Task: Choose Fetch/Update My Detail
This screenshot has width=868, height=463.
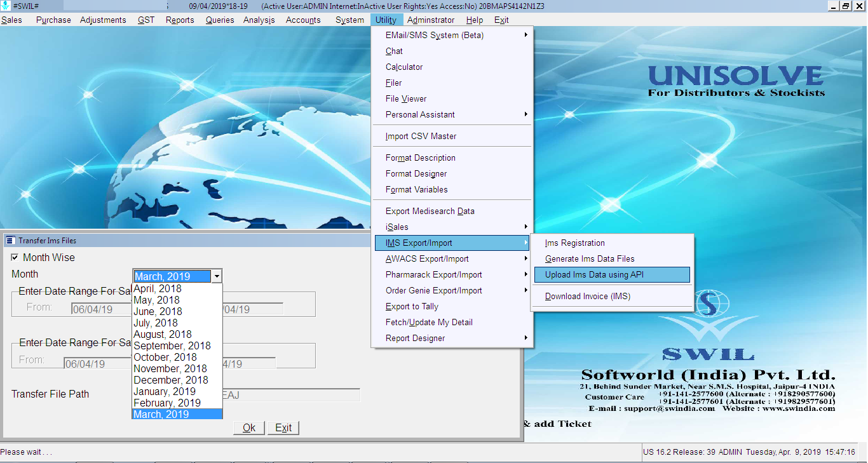Action: pos(452,322)
